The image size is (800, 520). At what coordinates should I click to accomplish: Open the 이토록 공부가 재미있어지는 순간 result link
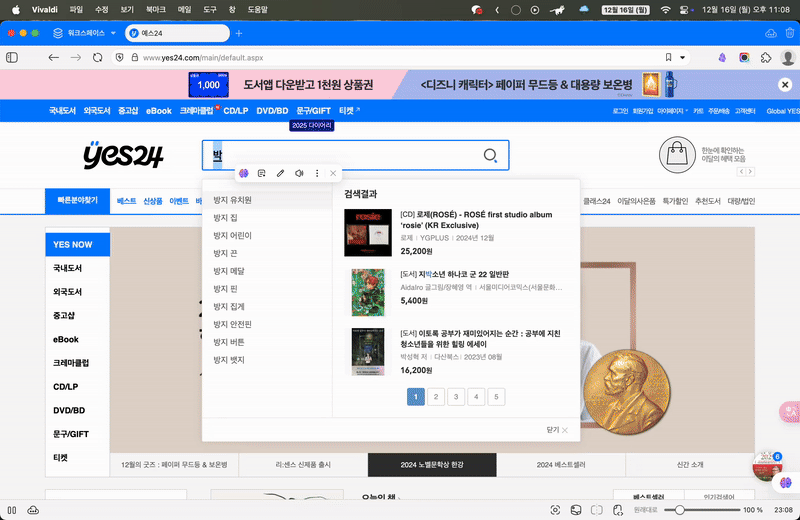[480, 339]
